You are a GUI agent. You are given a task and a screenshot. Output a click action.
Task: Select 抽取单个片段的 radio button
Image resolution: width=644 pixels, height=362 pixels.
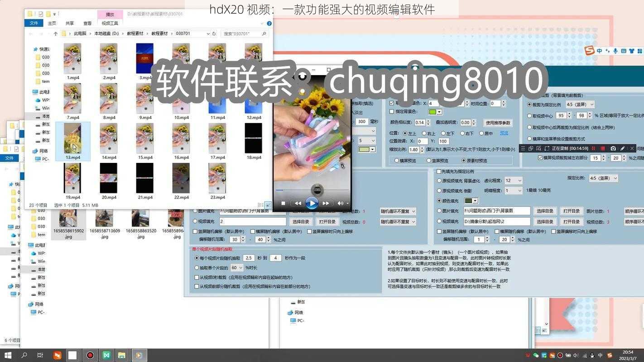coord(197,268)
